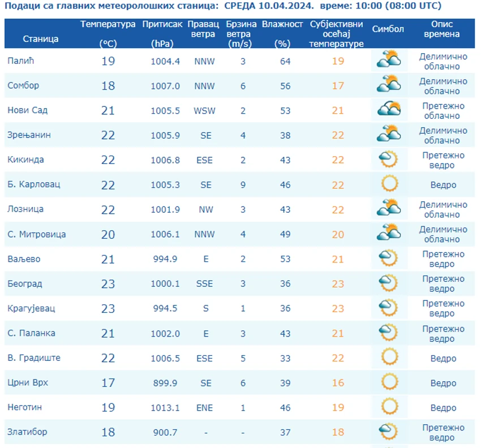Click the weather symbol for Златибор
Viewport: 481px width, 448px height.
(x=389, y=431)
